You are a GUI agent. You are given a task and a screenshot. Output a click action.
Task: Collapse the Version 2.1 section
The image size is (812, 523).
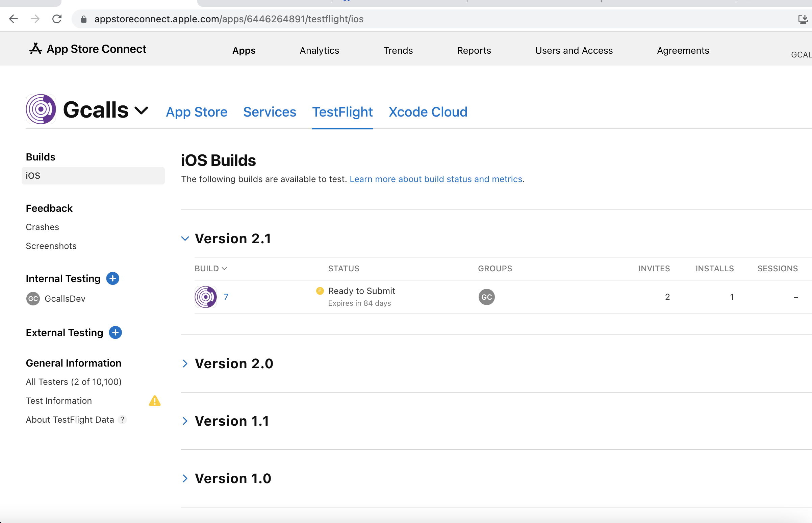[x=185, y=239]
